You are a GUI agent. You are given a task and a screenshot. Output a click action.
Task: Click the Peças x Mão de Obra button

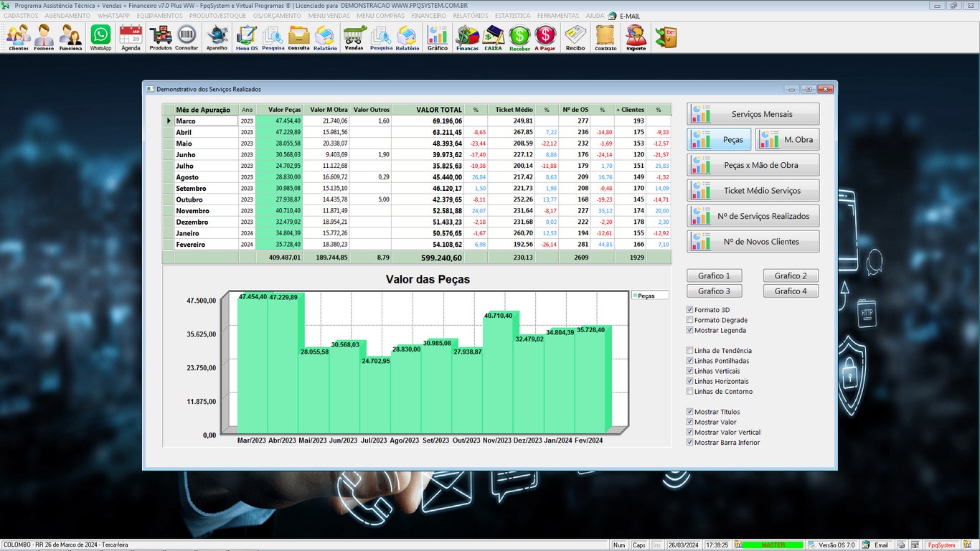(x=753, y=165)
